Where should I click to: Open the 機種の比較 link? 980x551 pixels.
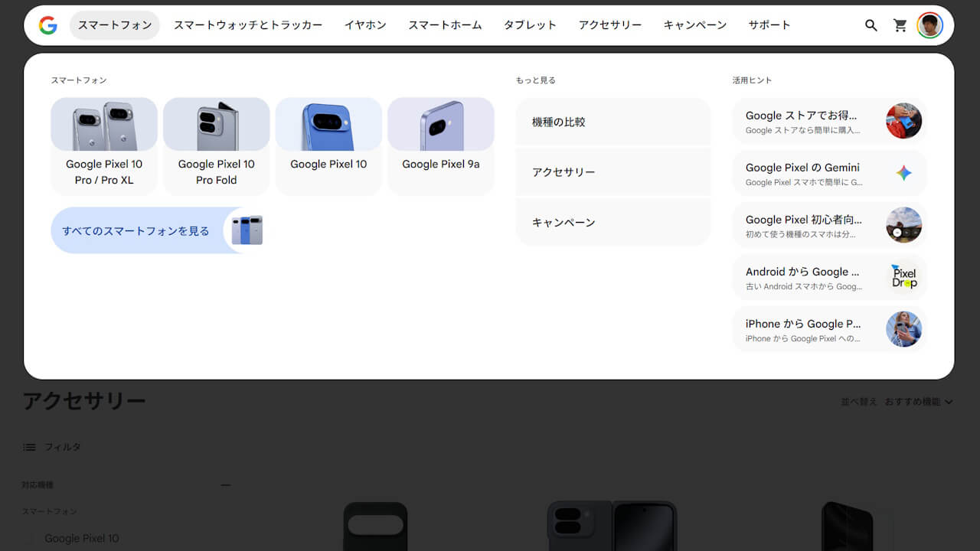click(x=612, y=122)
